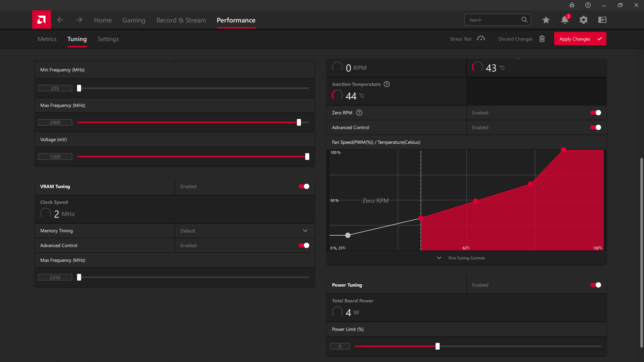Open the settings gear icon

tap(584, 20)
